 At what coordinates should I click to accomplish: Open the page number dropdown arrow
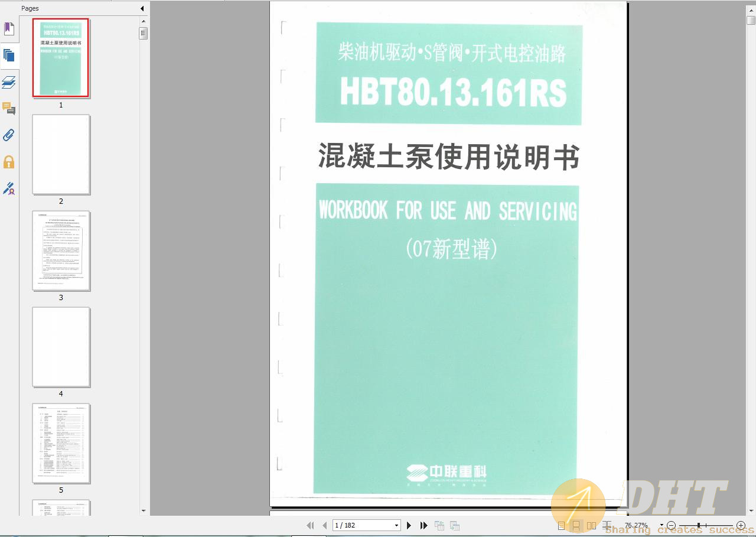click(397, 525)
